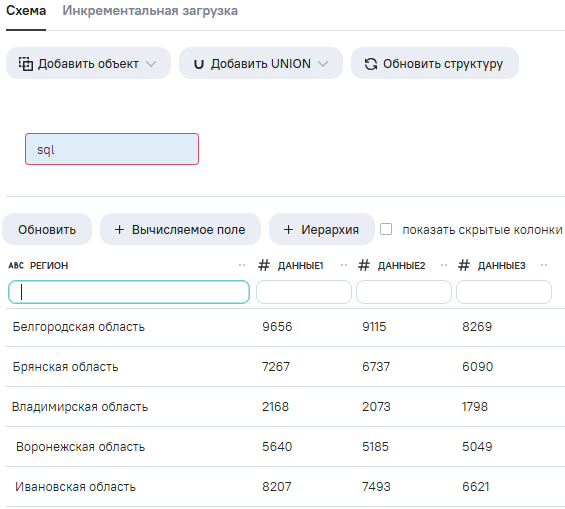
Task: Click the number type icon for ДАННЫЕ1
Action: click(x=264, y=265)
